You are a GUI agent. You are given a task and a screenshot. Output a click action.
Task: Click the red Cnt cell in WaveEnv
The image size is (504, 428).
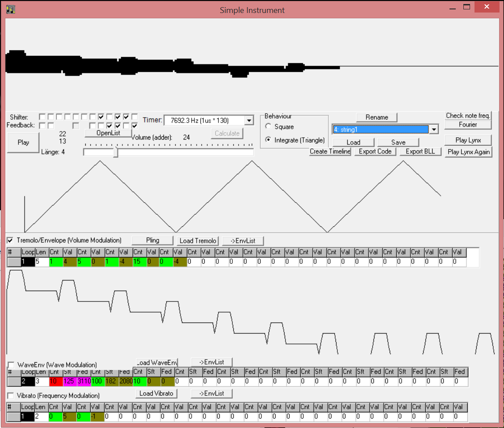click(55, 382)
